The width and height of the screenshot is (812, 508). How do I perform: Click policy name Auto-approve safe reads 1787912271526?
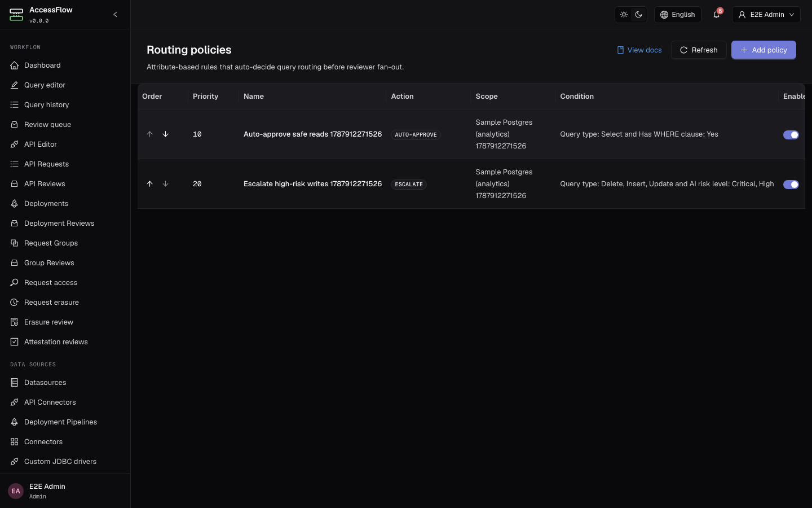click(x=312, y=134)
